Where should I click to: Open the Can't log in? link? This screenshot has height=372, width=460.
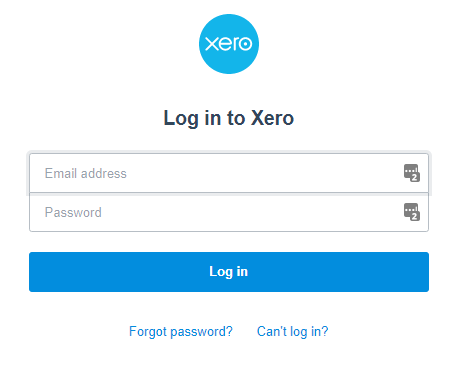pos(292,331)
